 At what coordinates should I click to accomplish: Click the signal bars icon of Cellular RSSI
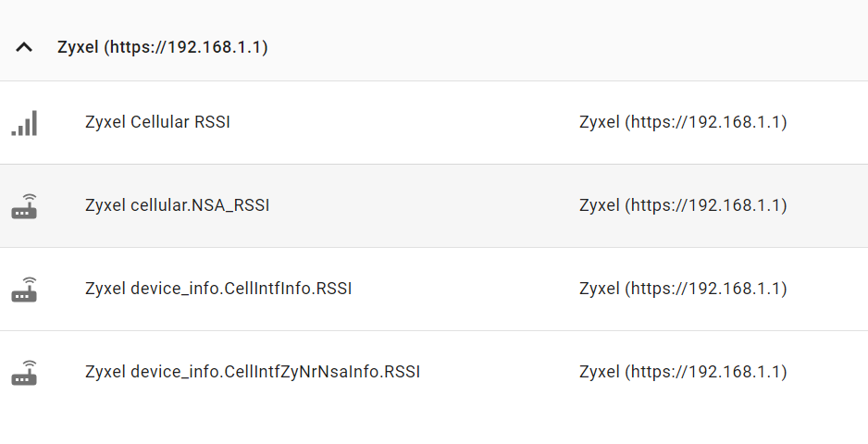(24, 123)
